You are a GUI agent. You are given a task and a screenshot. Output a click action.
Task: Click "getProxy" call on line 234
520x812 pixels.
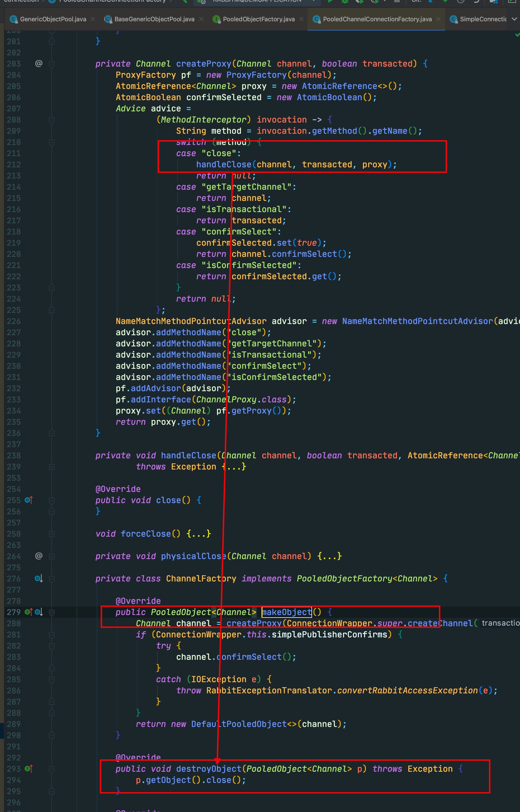coord(252,410)
